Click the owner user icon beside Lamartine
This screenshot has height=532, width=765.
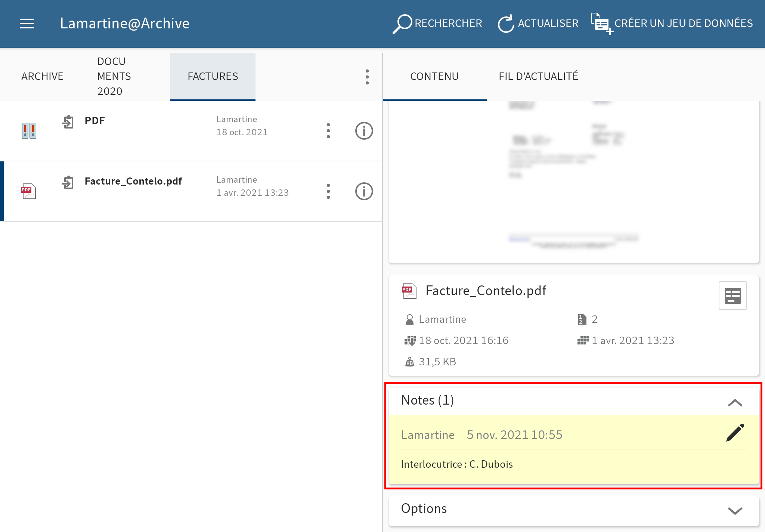click(x=410, y=319)
